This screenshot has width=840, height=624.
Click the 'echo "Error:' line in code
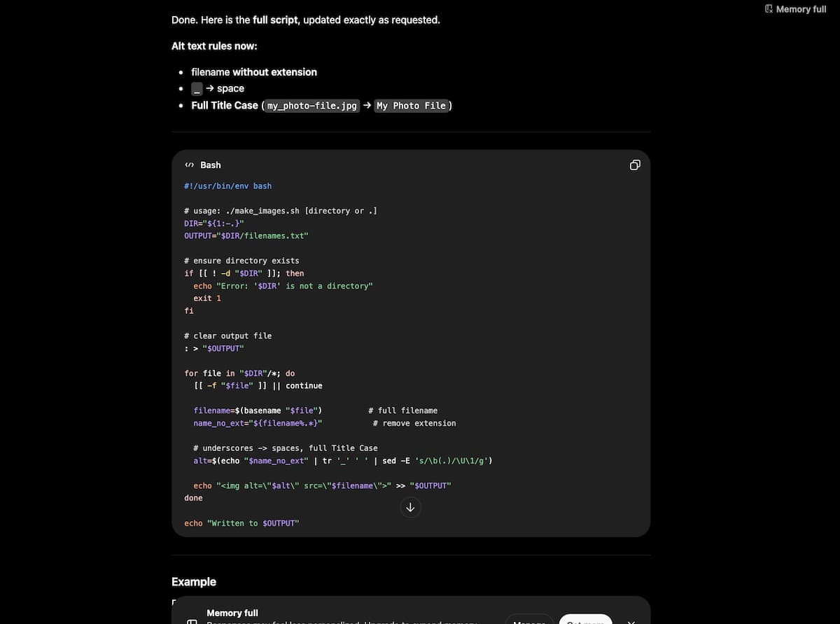[283, 286]
